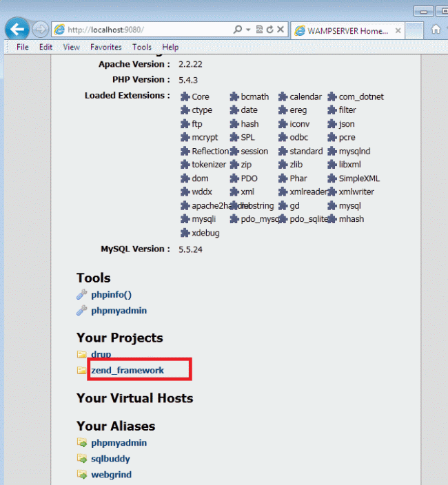
Task: Click the session extension text
Action: (254, 152)
